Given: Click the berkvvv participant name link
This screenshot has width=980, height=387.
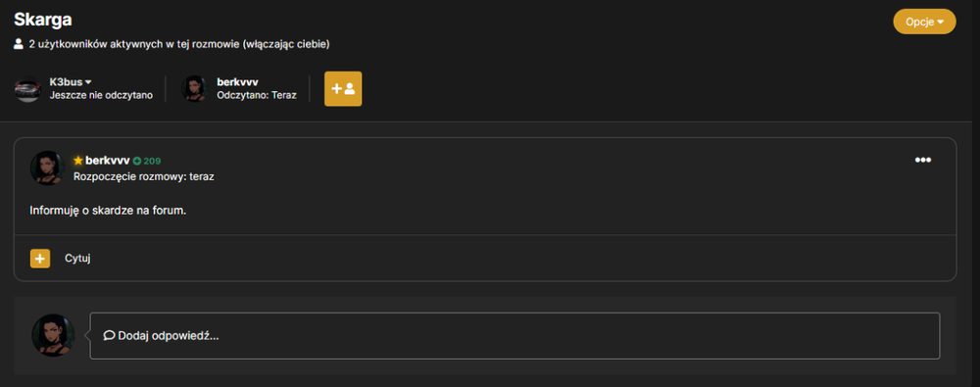Looking at the screenshot, I should click(237, 82).
